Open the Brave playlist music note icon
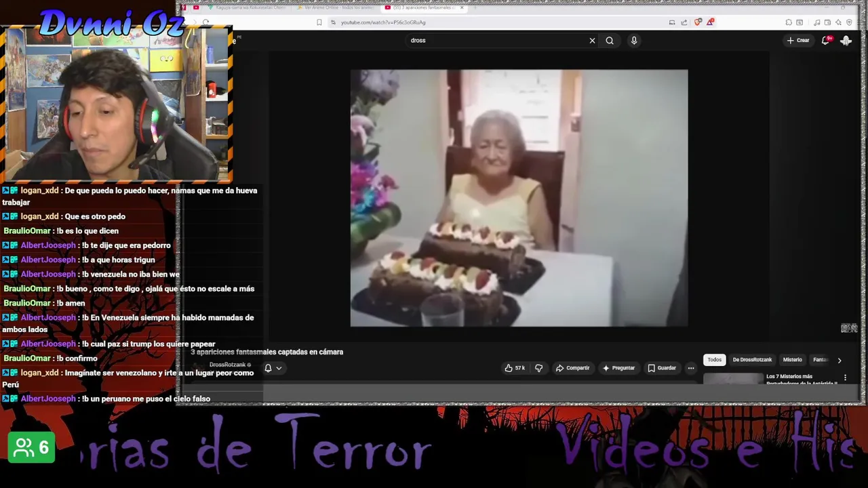This screenshot has width=868, height=488. tap(816, 22)
